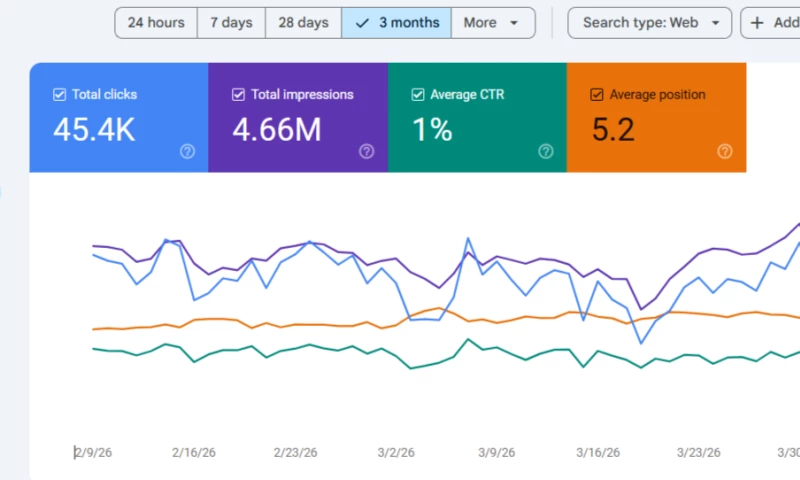The width and height of the screenshot is (800, 480).
Task: Click the 3/9/26 date label
Action: coord(496,452)
